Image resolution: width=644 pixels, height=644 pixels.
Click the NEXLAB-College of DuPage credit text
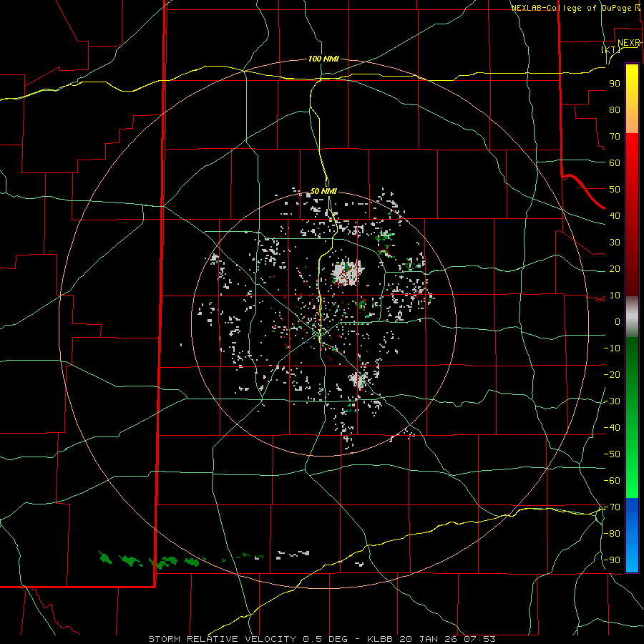[x=575, y=8]
